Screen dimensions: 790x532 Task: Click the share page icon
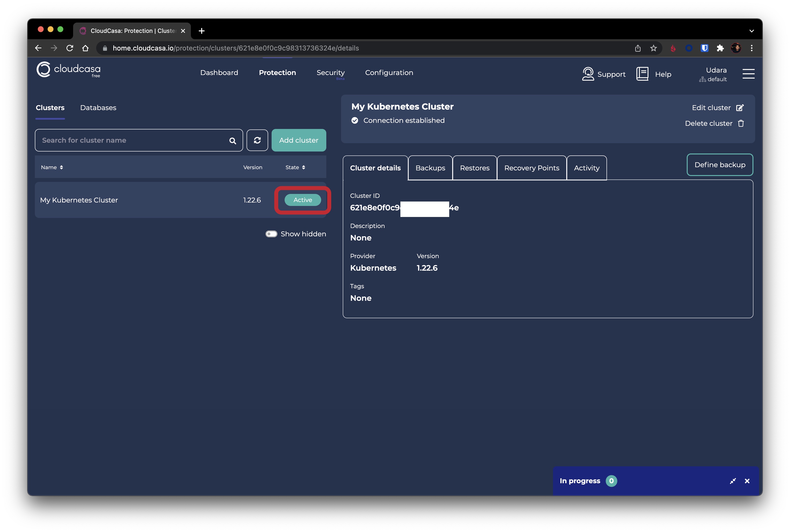638,48
